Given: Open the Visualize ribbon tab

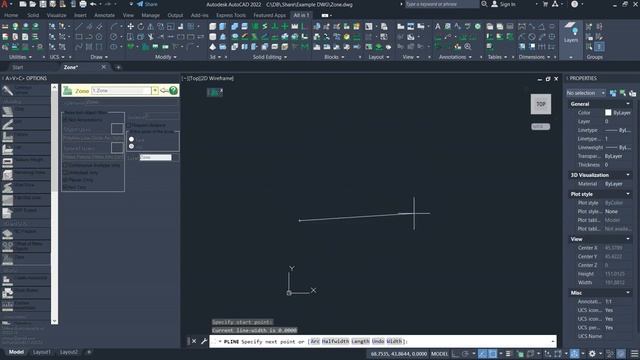Looking at the screenshot, I should pyautogui.click(x=56, y=15).
